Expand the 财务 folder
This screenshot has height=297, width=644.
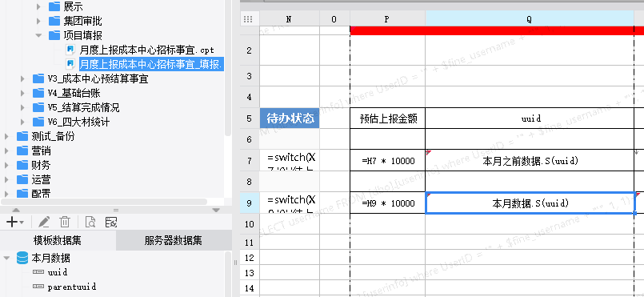tap(6, 165)
